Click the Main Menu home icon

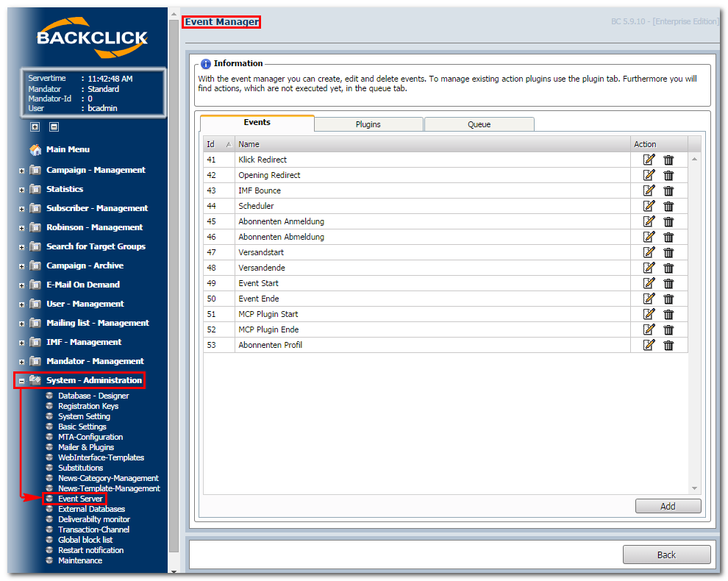(x=35, y=149)
